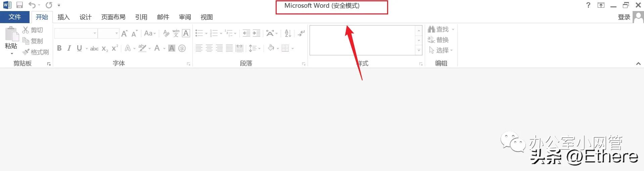Toggle Underline formatting

[79, 48]
